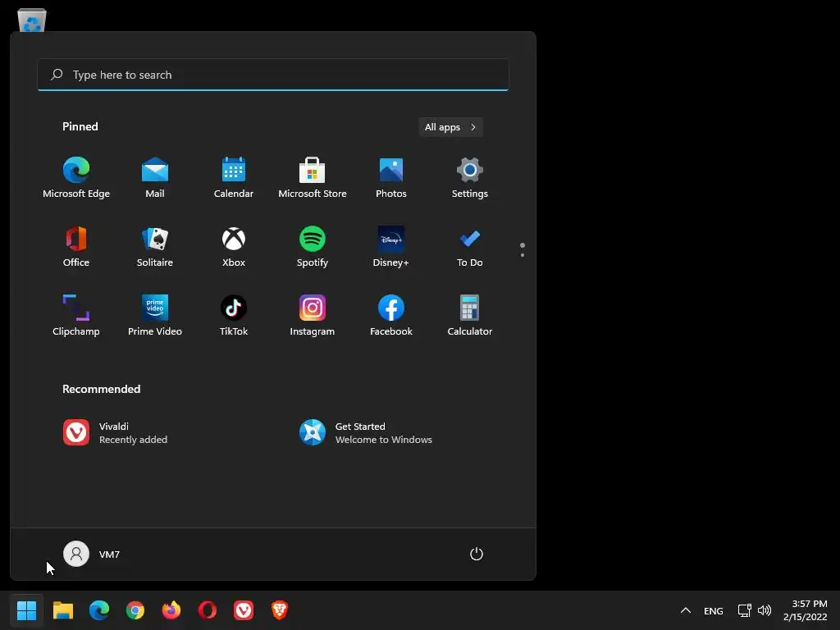The width and height of the screenshot is (840, 630).
Task: Open Microsoft Store
Action: click(313, 178)
